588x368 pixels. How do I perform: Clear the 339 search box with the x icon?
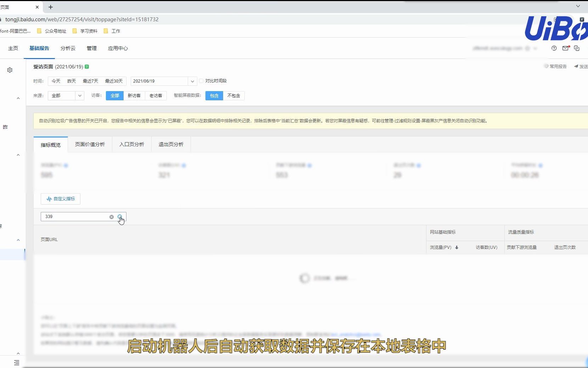tap(112, 217)
